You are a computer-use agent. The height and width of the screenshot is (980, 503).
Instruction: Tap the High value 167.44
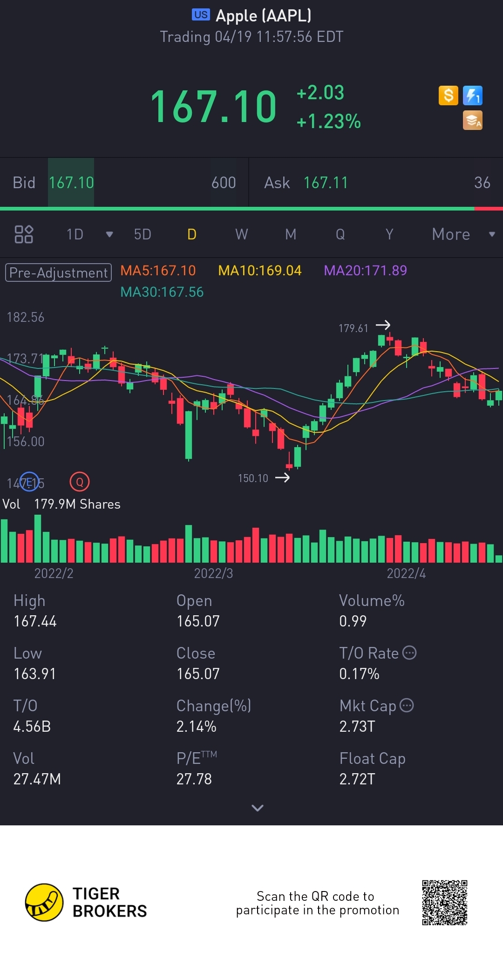35,621
